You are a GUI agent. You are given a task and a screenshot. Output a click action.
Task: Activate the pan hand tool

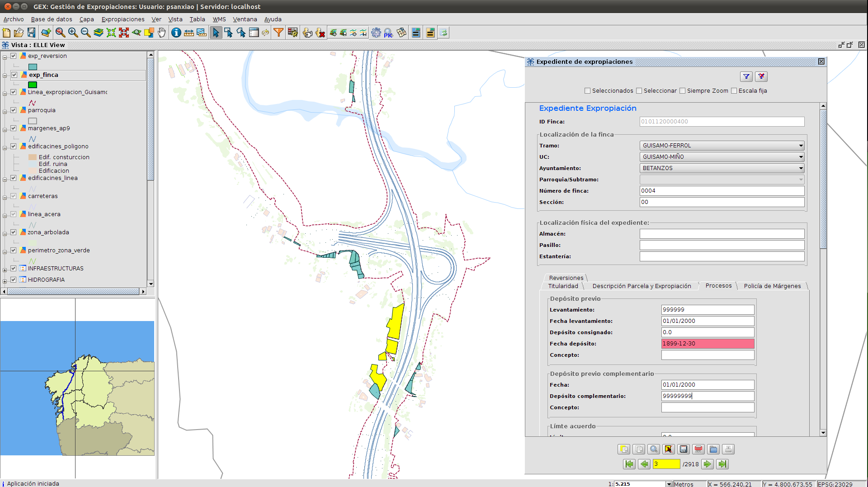(x=162, y=33)
